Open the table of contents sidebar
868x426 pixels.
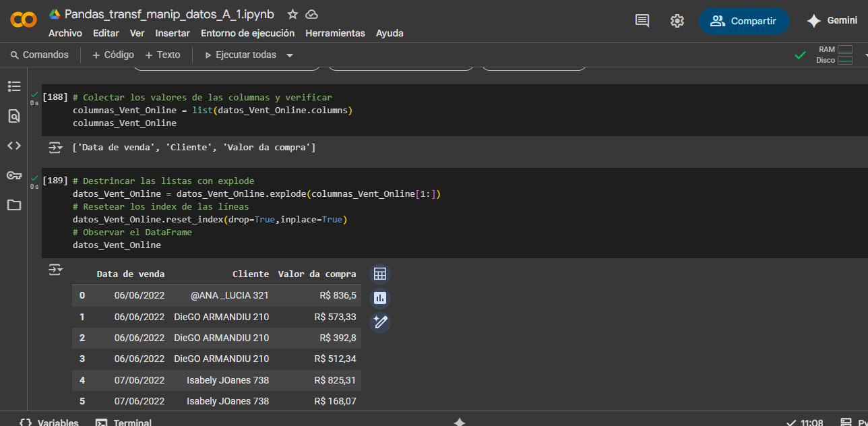(x=14, y=86)
